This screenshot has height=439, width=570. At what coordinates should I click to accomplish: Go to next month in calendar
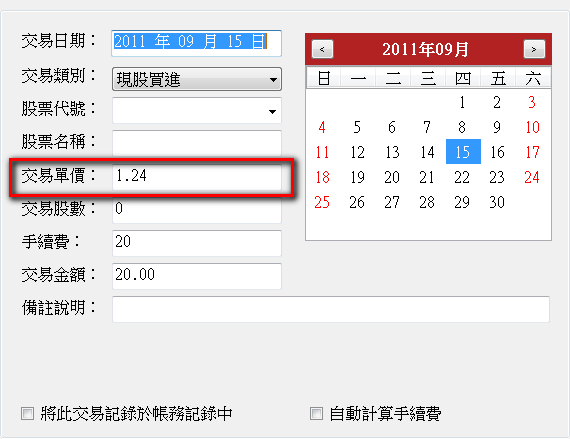[x=534, y=49]
